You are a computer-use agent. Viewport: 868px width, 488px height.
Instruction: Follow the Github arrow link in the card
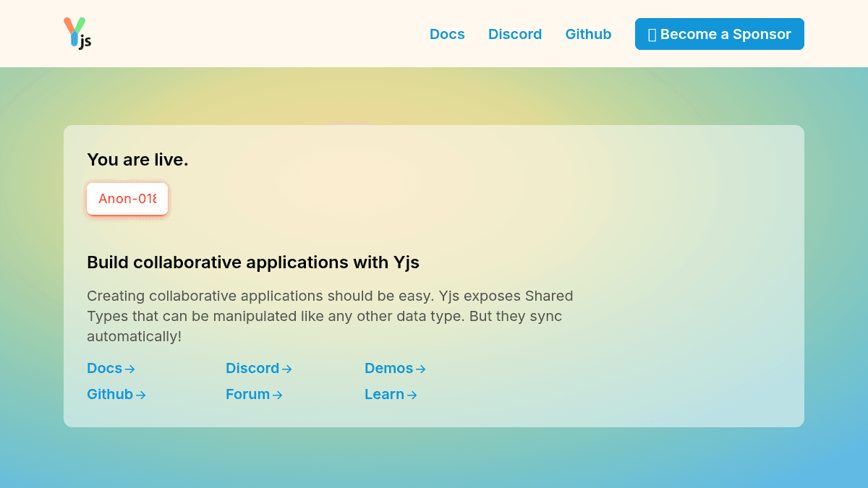[x=116, y=395]
